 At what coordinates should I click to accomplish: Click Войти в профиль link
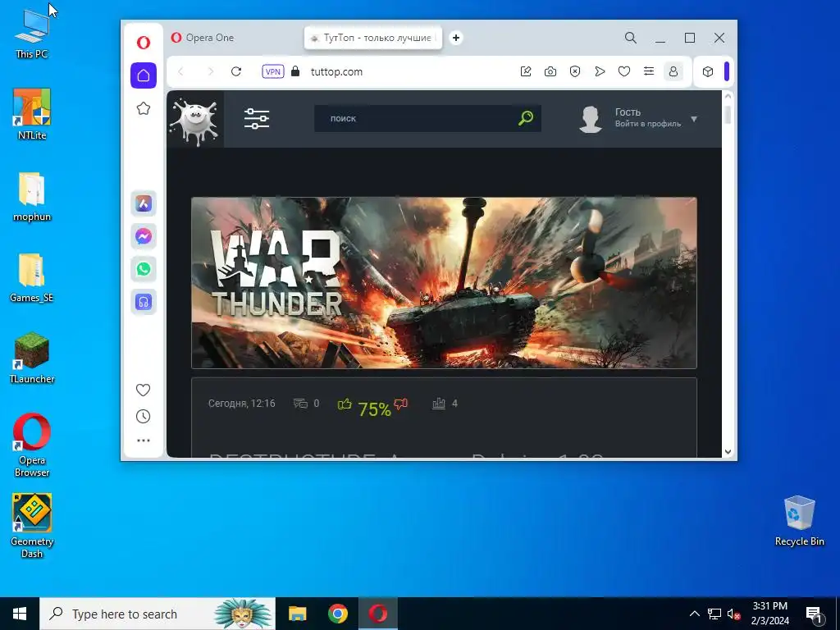click(648, 124)
